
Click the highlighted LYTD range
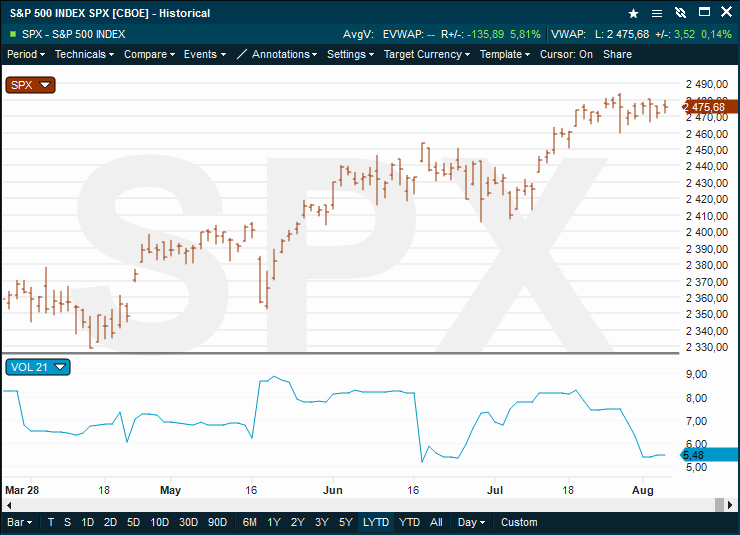[376, 522]
